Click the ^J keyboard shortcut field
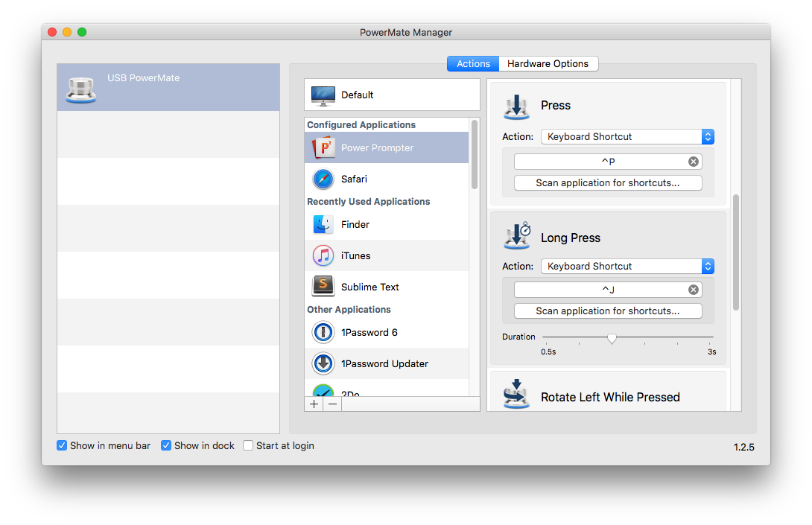 608,290
